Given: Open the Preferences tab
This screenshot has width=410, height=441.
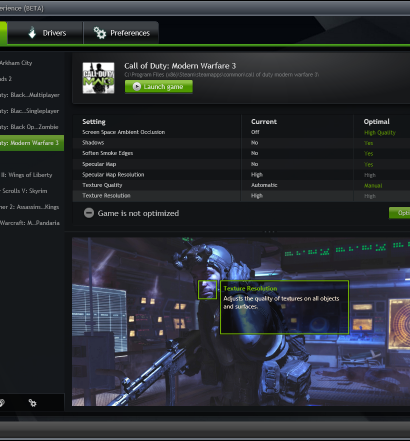Looking at the screenshot, I should pos(121,33).
